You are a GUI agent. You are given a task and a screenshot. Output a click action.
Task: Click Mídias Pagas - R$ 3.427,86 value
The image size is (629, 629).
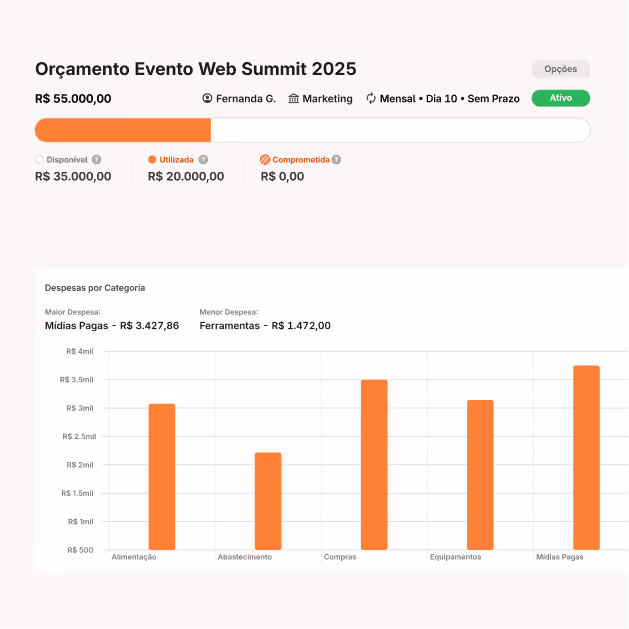click(x=112, y=326)
